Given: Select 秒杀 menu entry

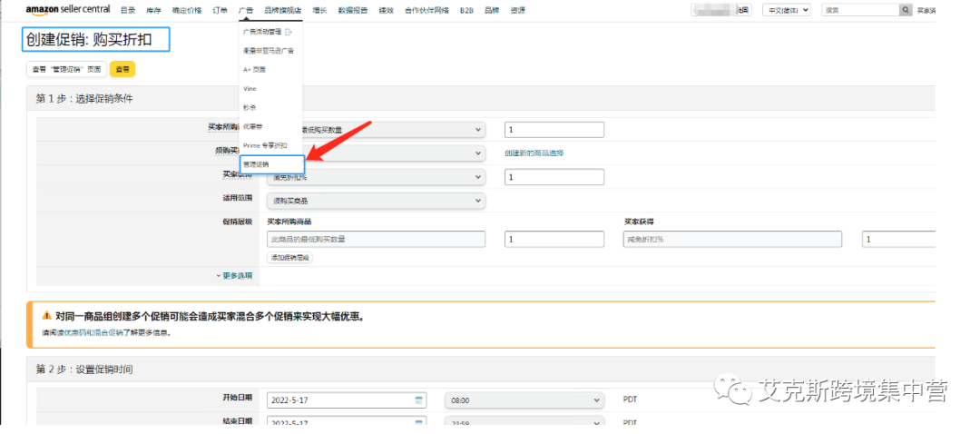Looking at the screenshot, I should click(250, 107).
